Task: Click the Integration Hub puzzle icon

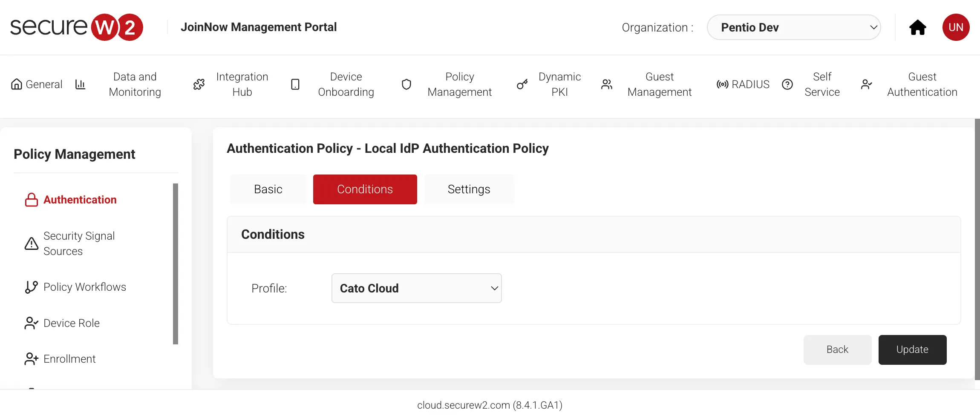Action: click(x=199, y=84)
